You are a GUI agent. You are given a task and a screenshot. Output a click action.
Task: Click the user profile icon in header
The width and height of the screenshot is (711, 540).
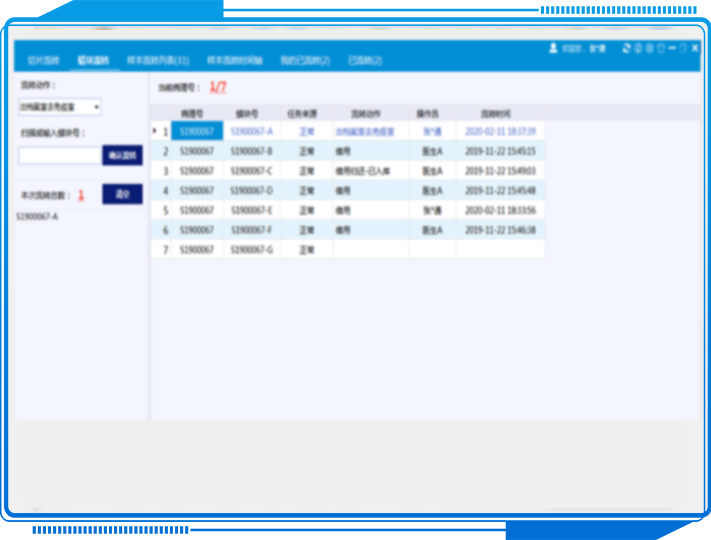(x=553, y=48)
